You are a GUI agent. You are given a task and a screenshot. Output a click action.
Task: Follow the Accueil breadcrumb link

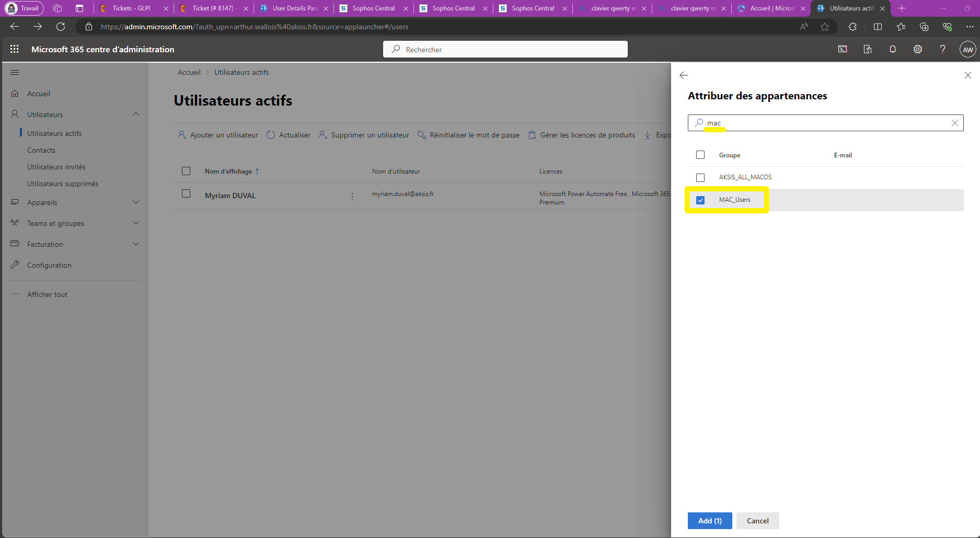tap(189, 72)
